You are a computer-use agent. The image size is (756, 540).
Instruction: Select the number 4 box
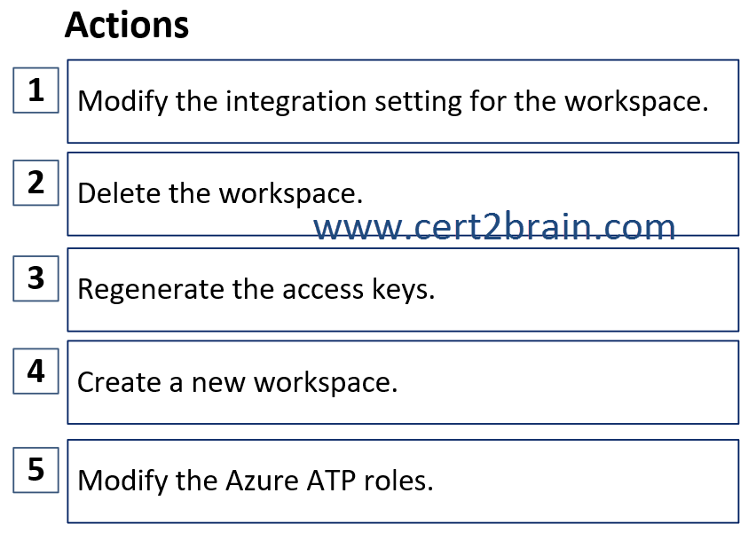[x=35, y=371]
